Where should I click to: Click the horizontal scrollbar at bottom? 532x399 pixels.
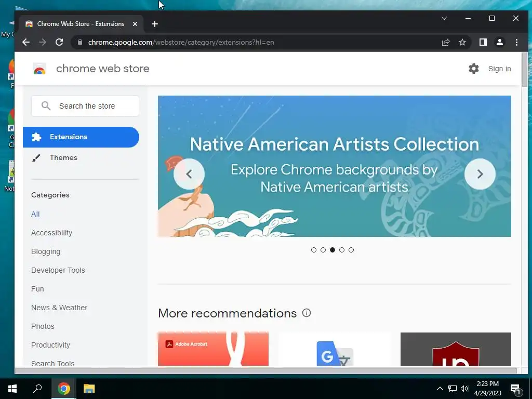click(265, 371)
